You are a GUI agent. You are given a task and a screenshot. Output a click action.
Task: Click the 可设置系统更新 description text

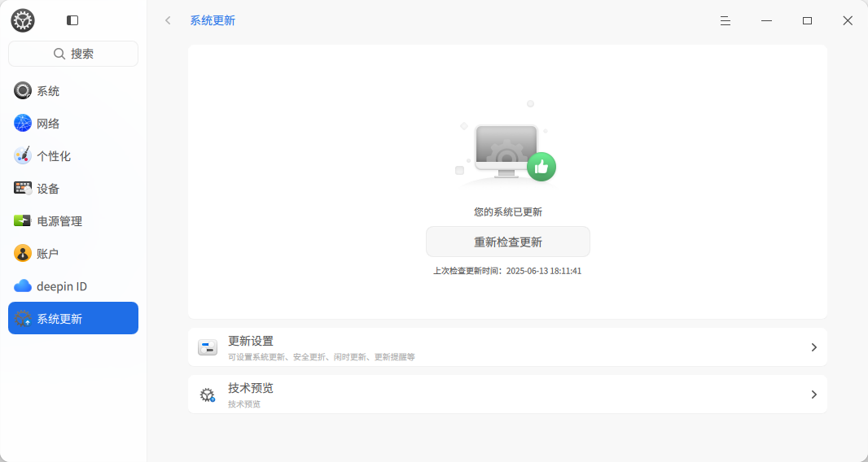[x=322, y=357]
